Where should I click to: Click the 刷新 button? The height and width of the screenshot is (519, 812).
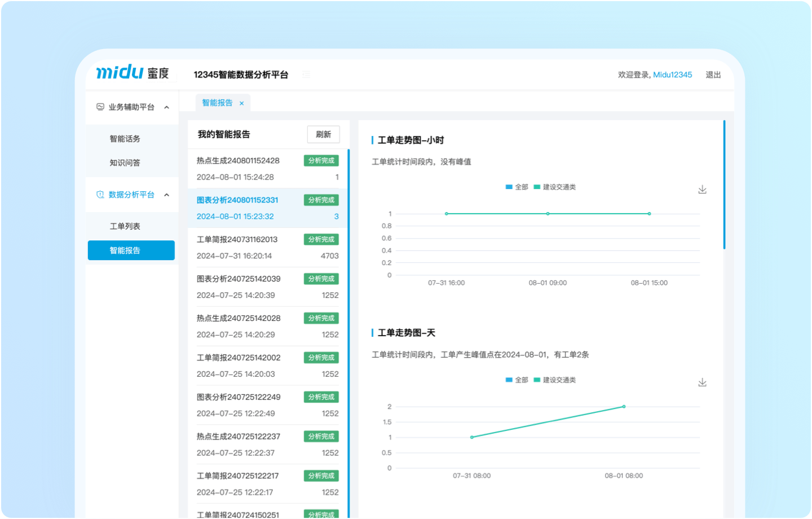coord(323,134)
